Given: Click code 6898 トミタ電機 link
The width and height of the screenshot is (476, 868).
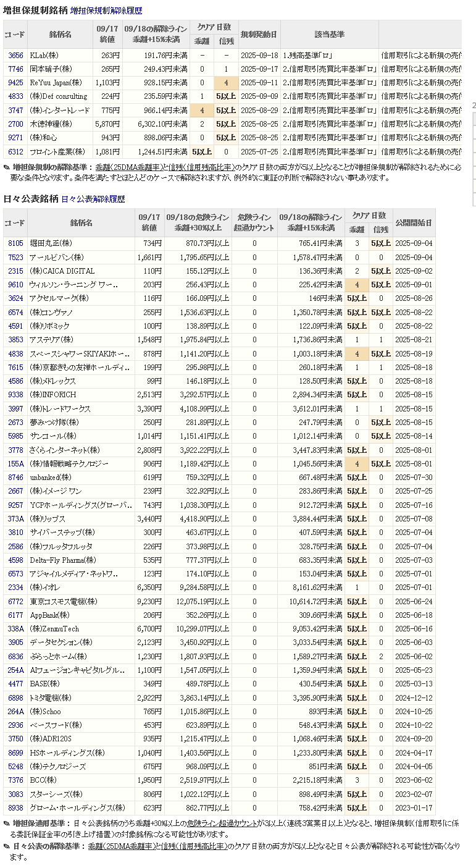Looking at the screenshot, I should coord(15,697).
